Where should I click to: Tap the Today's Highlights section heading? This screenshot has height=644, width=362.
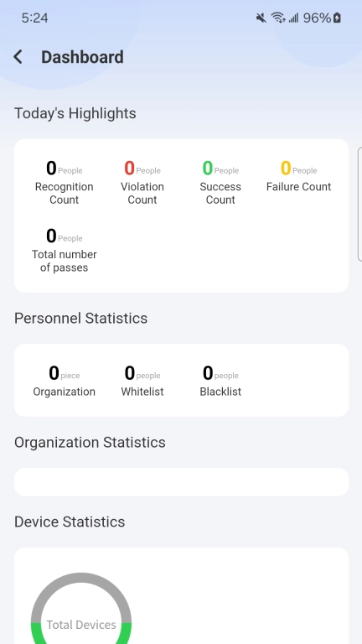pos(75,113)
